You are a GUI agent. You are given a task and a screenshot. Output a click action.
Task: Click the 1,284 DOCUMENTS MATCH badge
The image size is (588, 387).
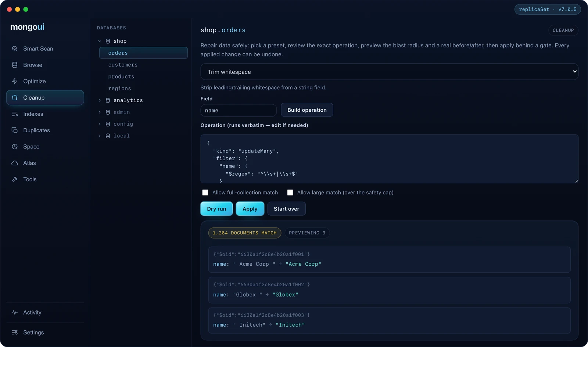[244, 233]
